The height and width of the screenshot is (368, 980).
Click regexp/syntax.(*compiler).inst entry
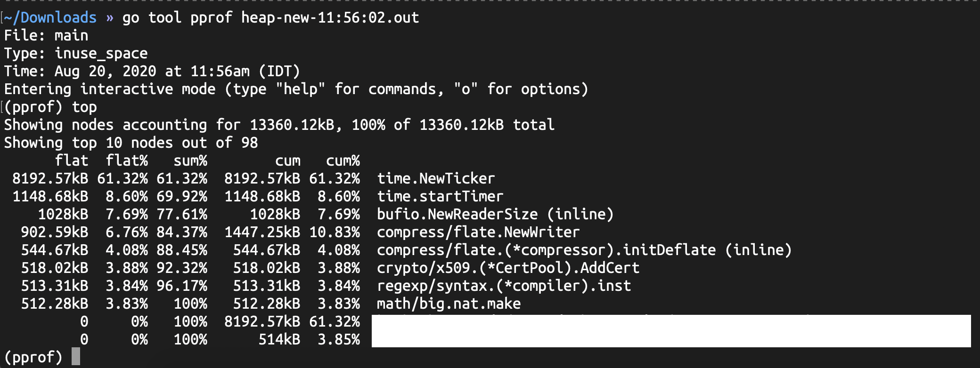tap(504, 286)
